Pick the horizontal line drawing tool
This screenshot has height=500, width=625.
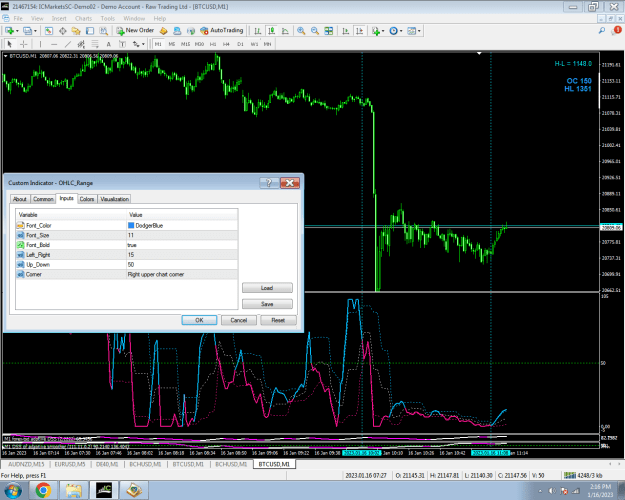coord(54,44)
